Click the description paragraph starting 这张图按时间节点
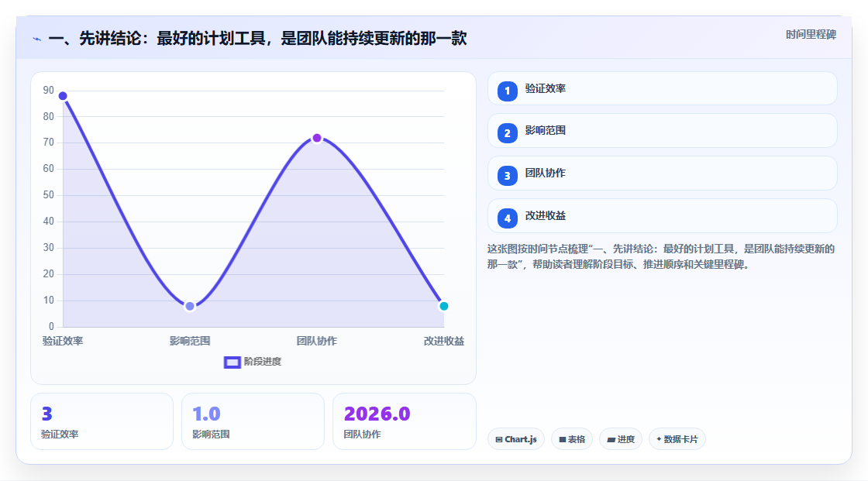Screen dimensions: 868x481 (661, 256)
